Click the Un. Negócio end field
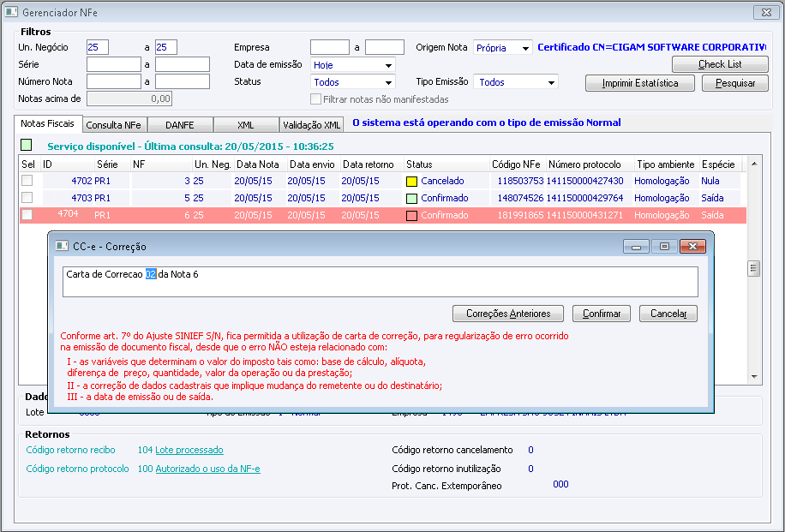This screenshot has width=785, height=532. 165,47
